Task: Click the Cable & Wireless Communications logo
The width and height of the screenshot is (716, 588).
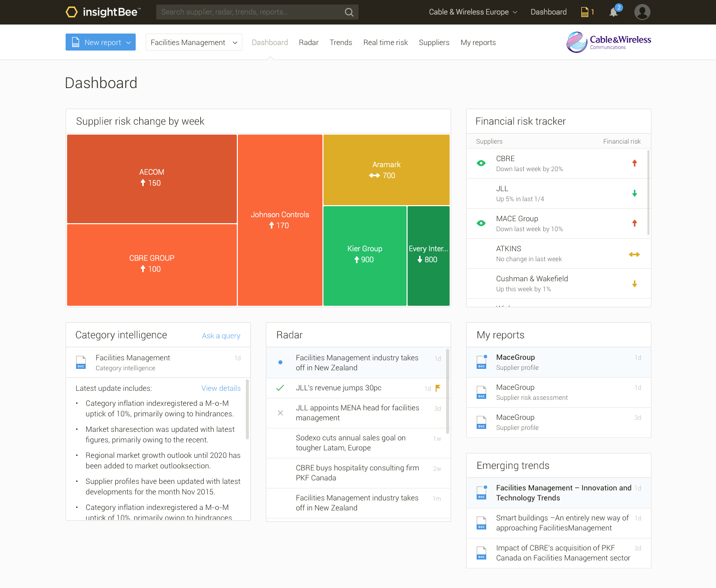Action: pyautogui.click(x=608, y=43)
